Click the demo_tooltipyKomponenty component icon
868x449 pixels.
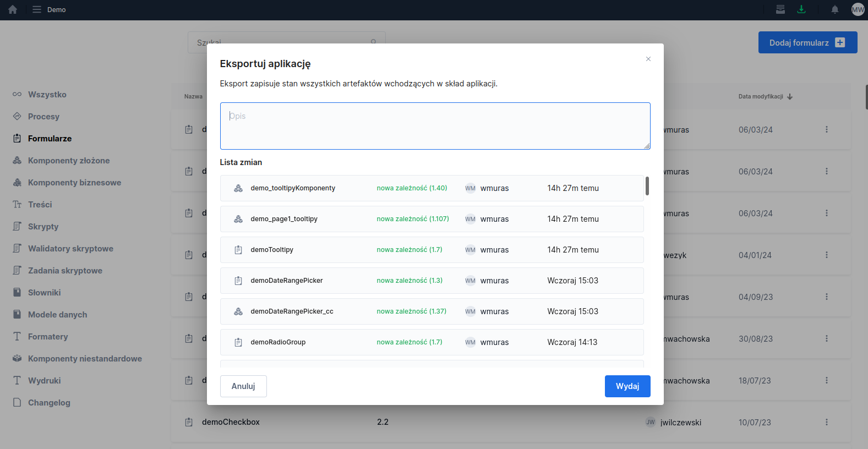click(238, 188)
